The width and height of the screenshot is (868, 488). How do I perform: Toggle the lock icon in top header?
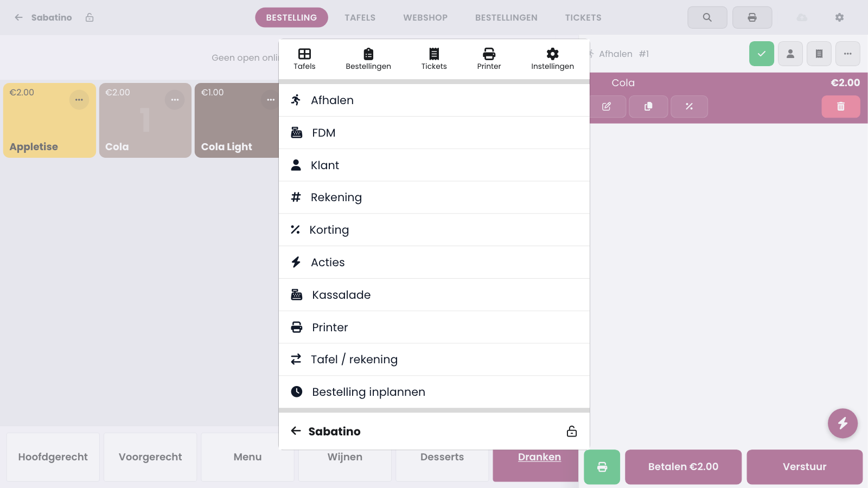tap(90, 17)
